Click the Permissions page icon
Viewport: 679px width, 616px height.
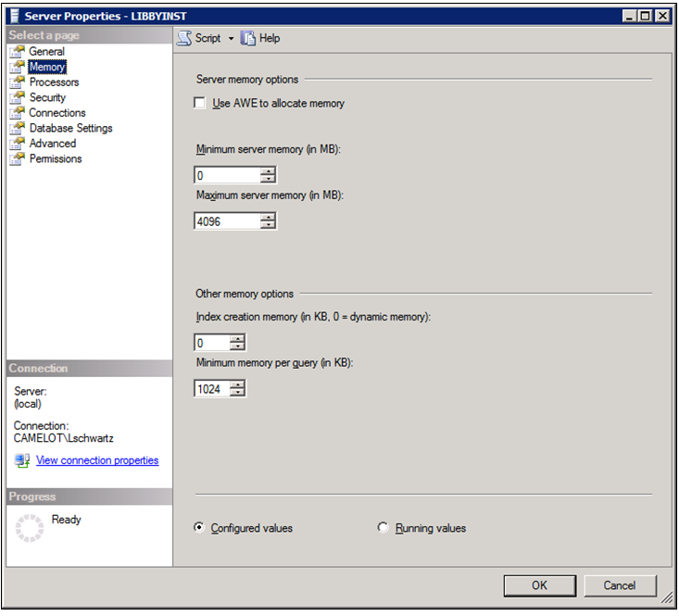pos(18,158)
